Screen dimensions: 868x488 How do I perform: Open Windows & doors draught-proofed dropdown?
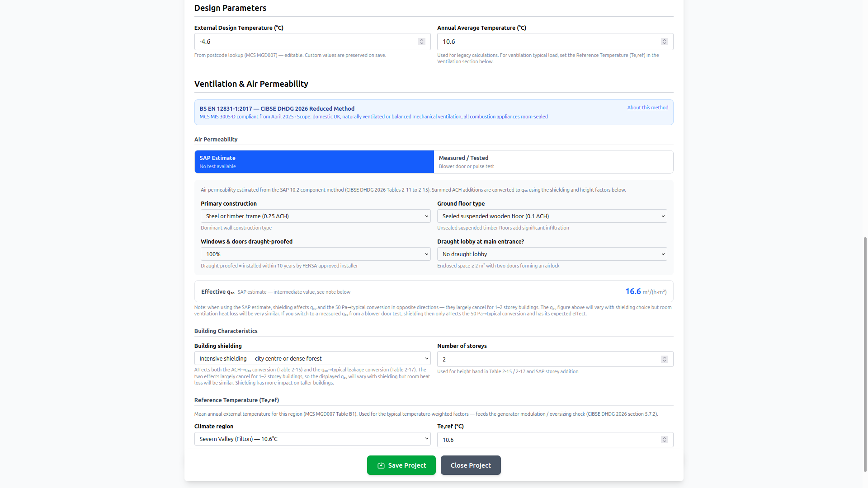point(315,254)
